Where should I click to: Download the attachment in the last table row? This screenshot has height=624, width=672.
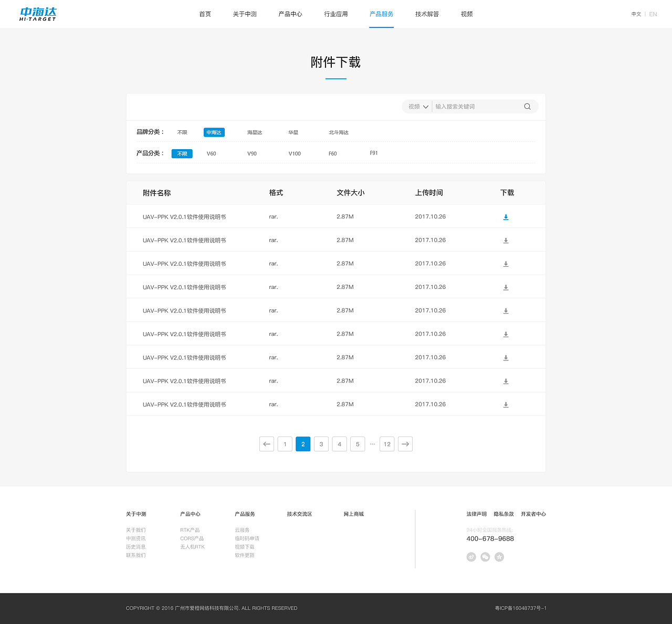point(506,404)
